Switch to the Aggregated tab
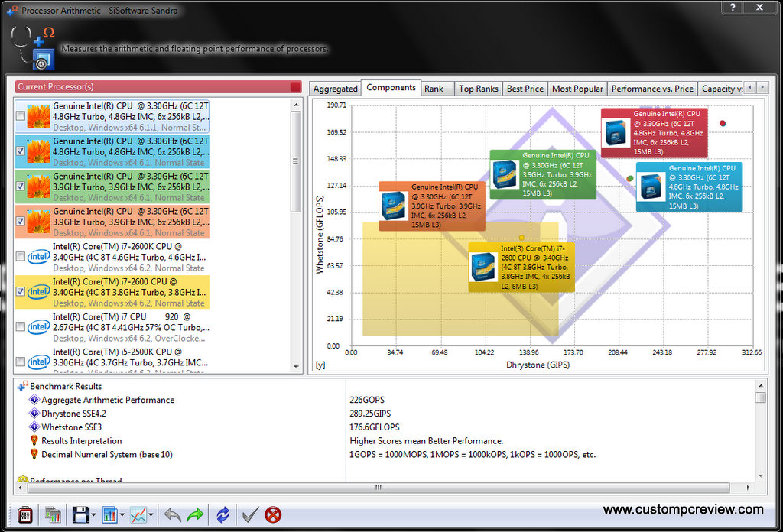 (x=335, y=89)
